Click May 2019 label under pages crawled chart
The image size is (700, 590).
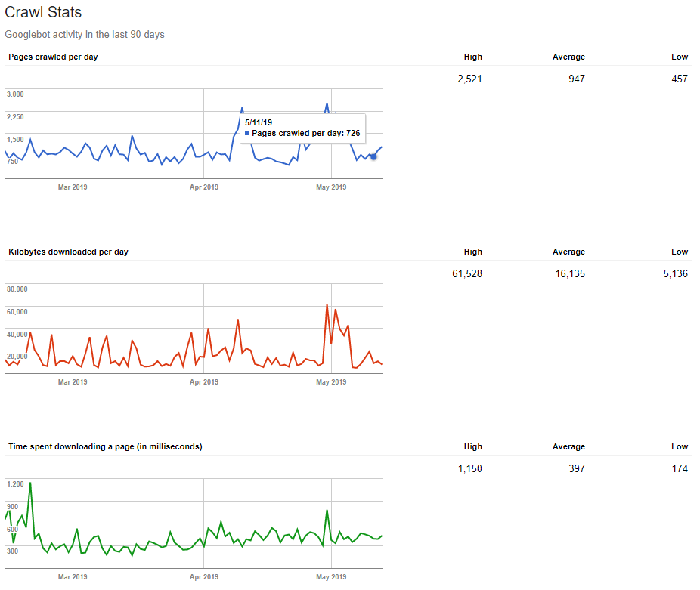point(331,187)
